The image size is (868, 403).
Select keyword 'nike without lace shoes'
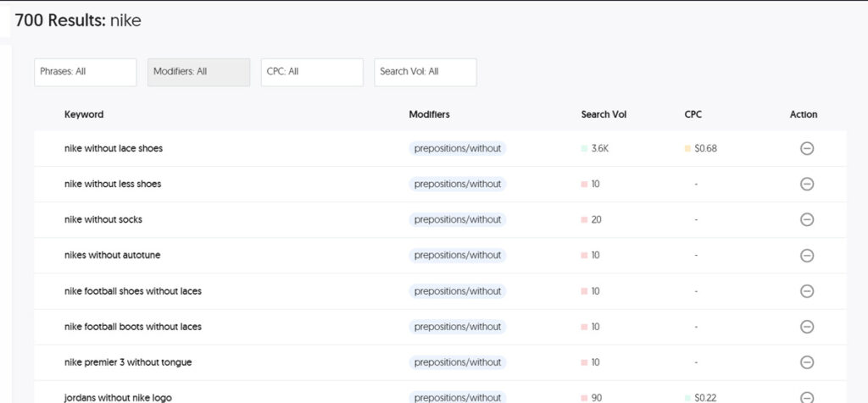[x=114, y=148]
